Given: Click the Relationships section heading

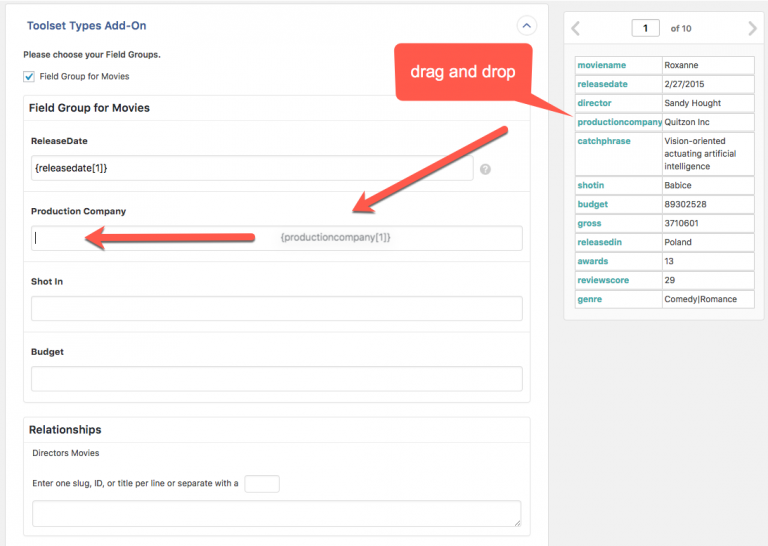Looking at the screenshot, I should click(65, 429).
